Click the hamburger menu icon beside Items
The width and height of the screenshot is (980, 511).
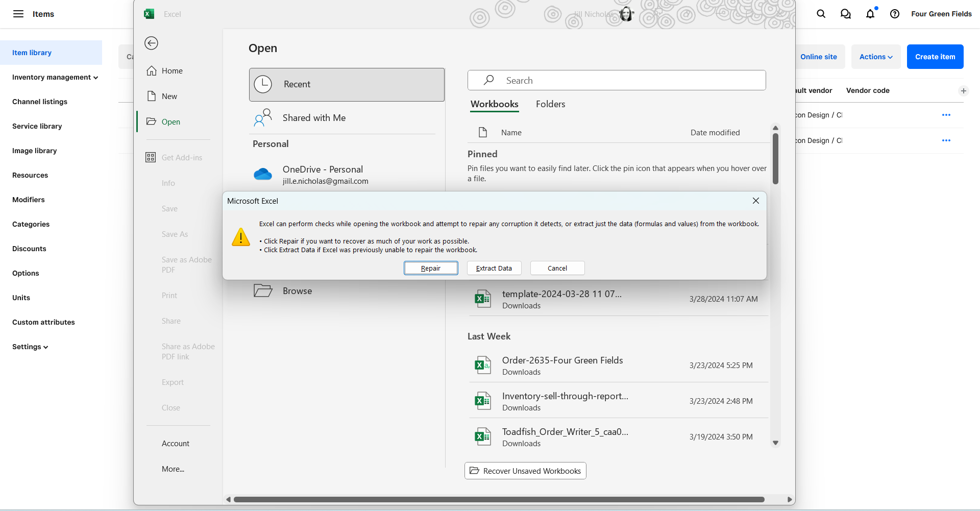(x=18, y=14)
